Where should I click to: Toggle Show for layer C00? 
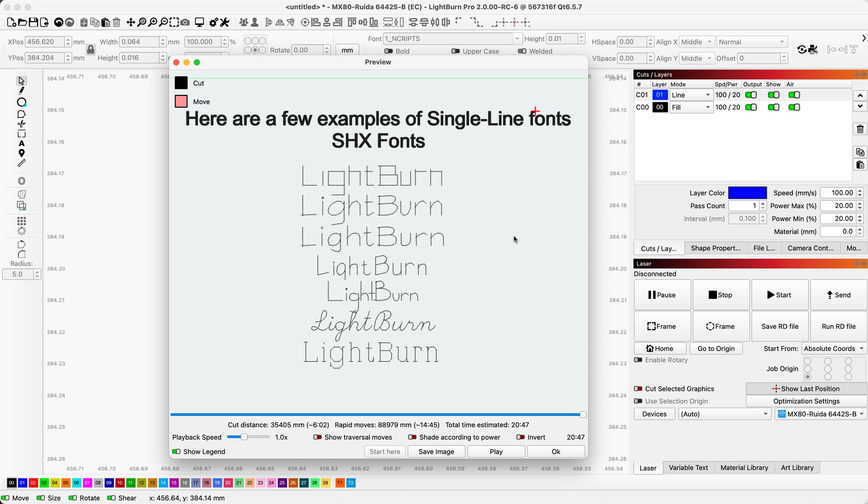[x=774, y=107]
